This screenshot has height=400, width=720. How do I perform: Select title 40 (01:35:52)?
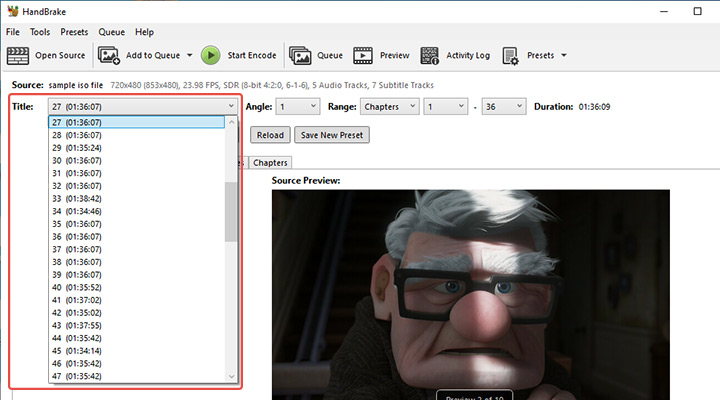tap(136, 287)
